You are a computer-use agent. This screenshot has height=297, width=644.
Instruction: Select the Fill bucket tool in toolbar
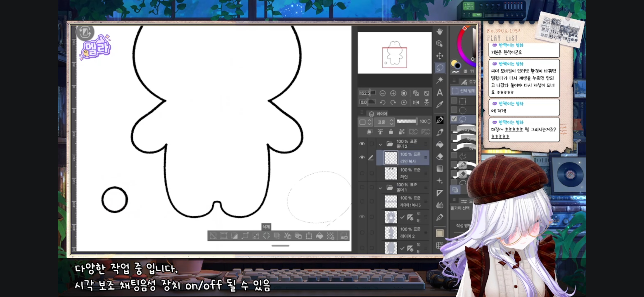(439, 144)
